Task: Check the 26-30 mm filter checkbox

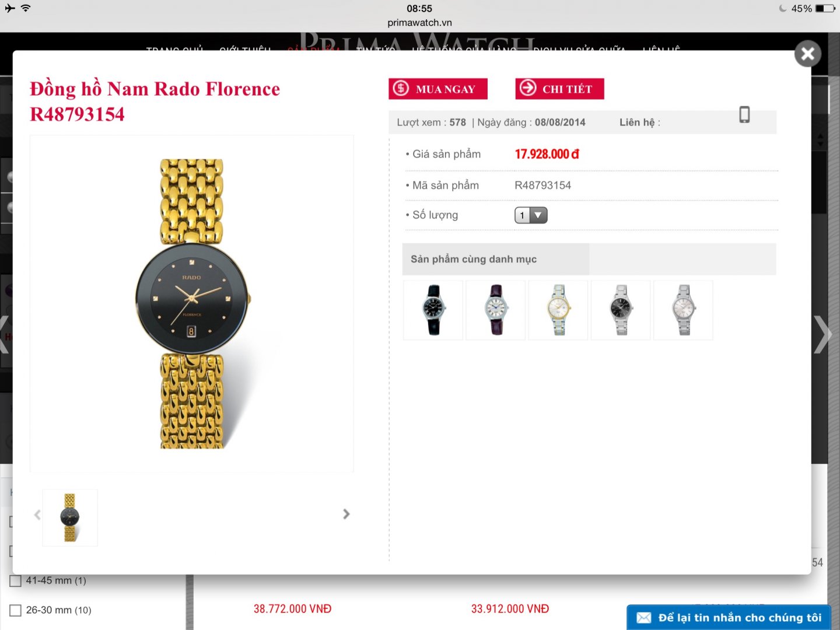Action: tap(16, 610)
